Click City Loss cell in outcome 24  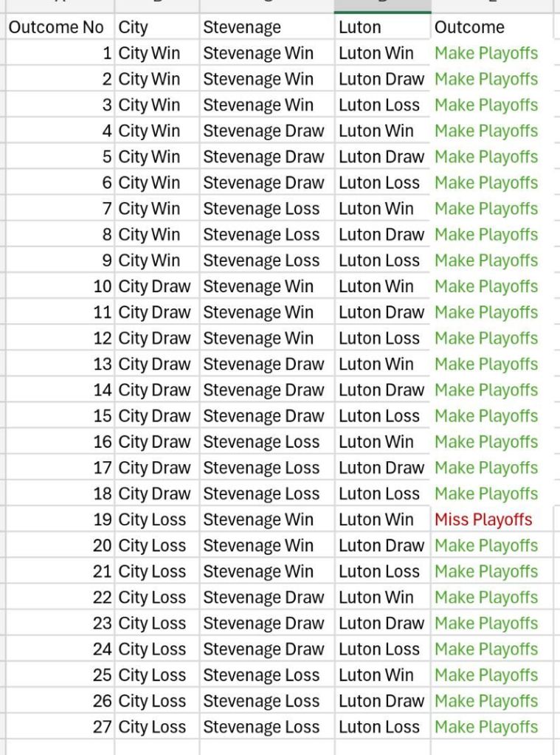coord(152,649)
